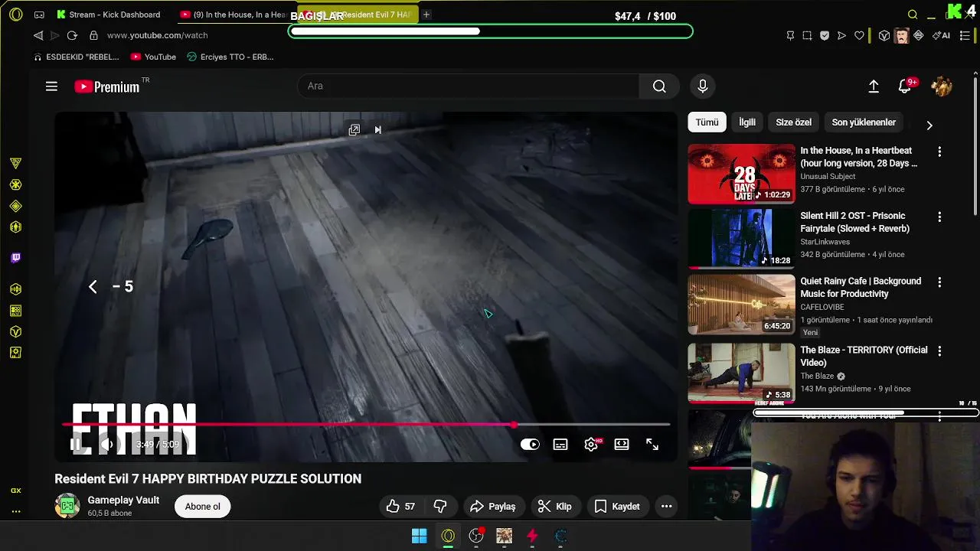Open the Opera GX menu logo

click(x=16, y=15)
